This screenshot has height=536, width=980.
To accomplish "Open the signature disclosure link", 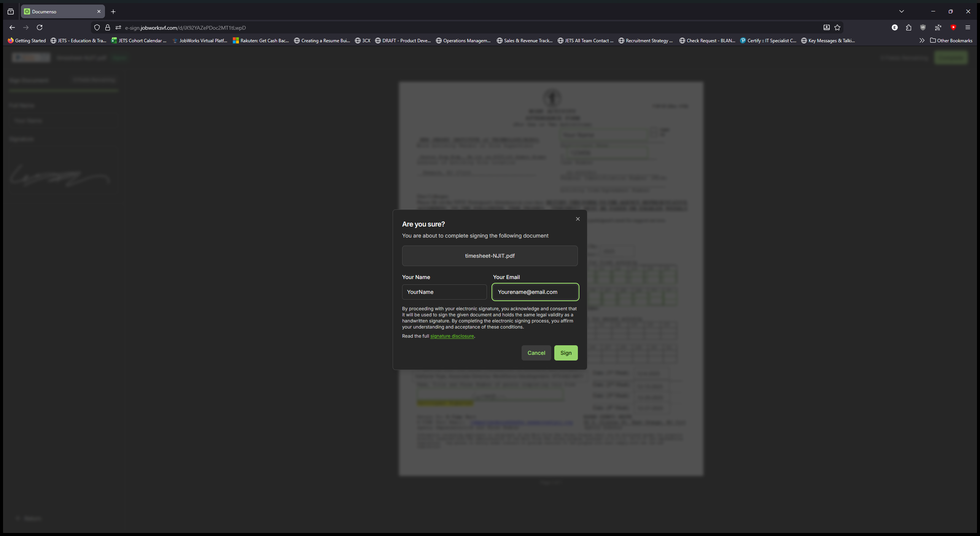I will point(452,336).
